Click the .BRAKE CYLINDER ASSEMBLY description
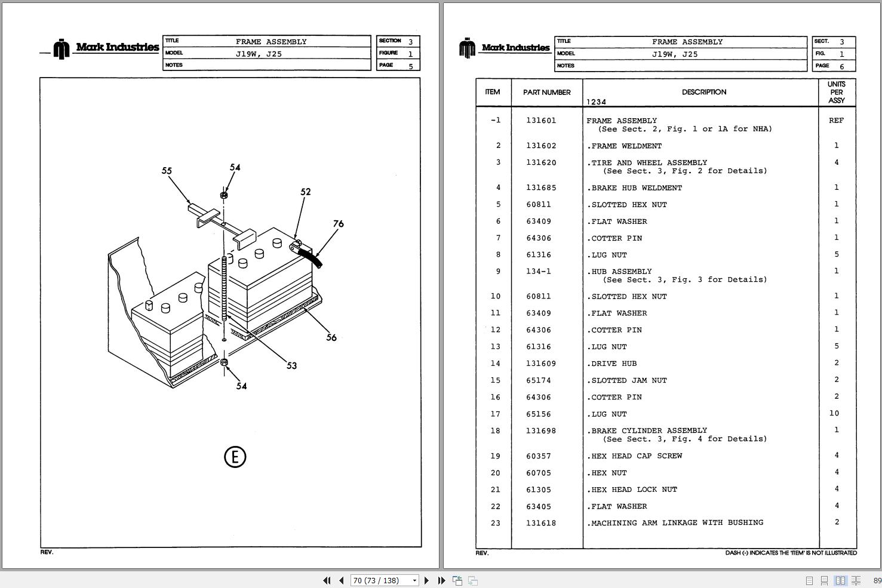This screenshot has width=882, height=588. point(647,430)
